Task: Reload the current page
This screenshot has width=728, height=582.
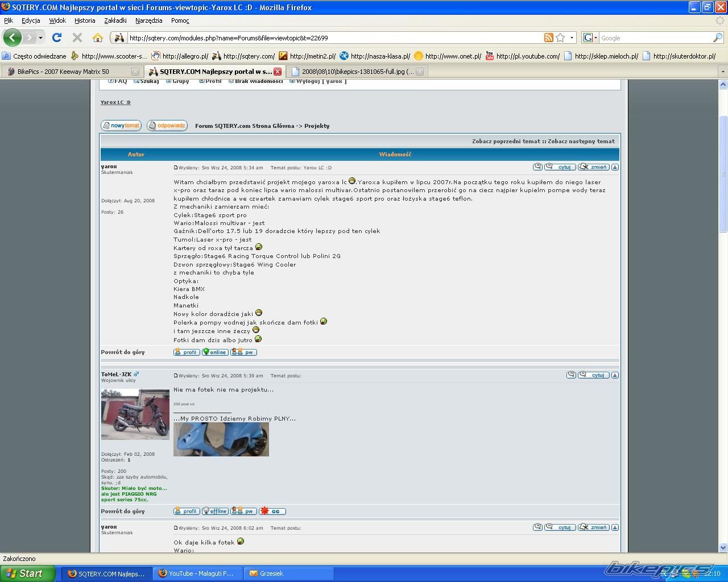Action: coord(57,38)
